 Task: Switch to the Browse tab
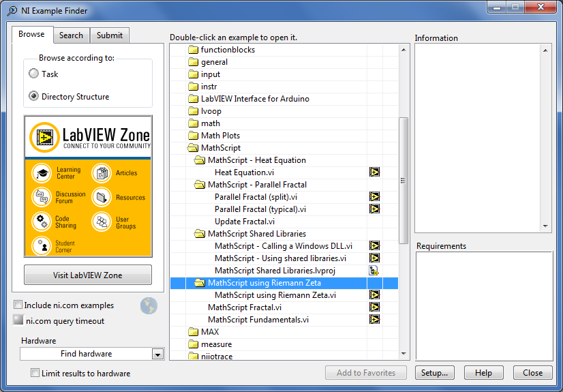(32, 35)
